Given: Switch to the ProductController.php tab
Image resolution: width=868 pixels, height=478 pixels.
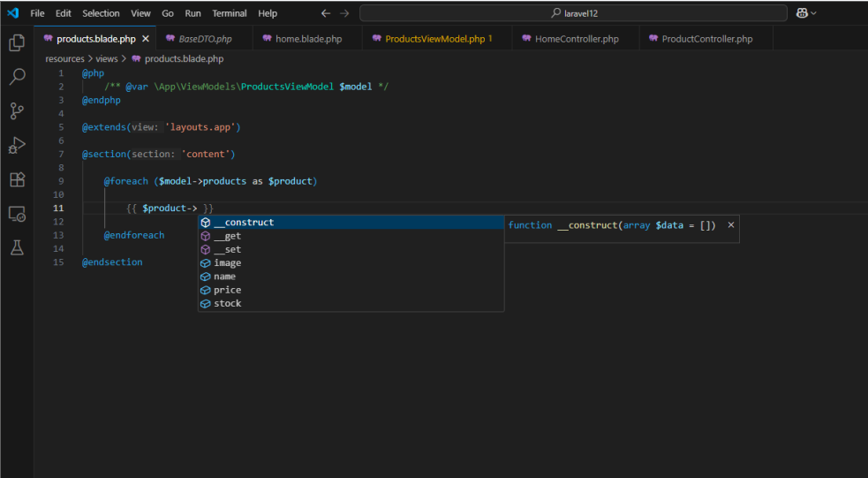Looking at the screenshot, I should pos(706,39).
